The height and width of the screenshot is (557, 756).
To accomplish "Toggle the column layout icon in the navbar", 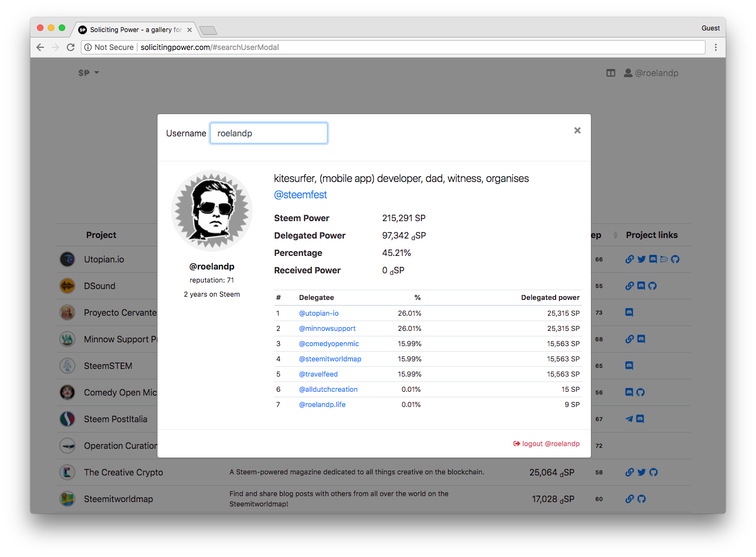I will pyautogui.click(x=611, y=73).
